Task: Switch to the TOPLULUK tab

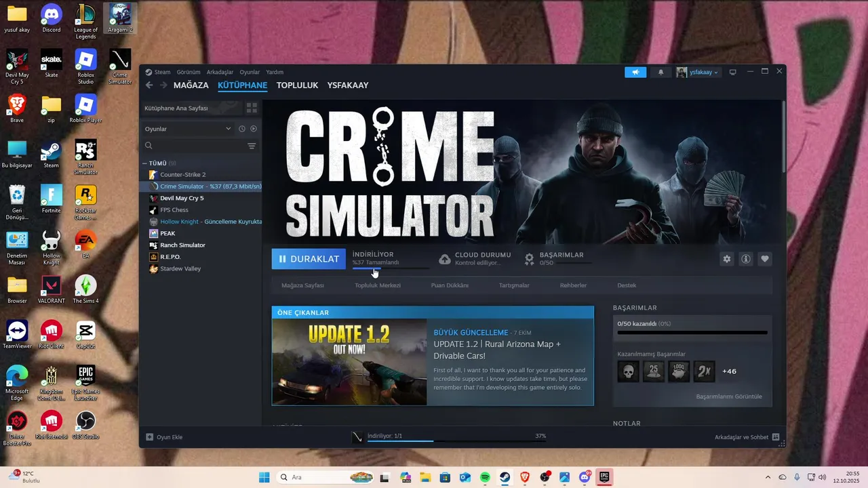Action: (297, 85)
